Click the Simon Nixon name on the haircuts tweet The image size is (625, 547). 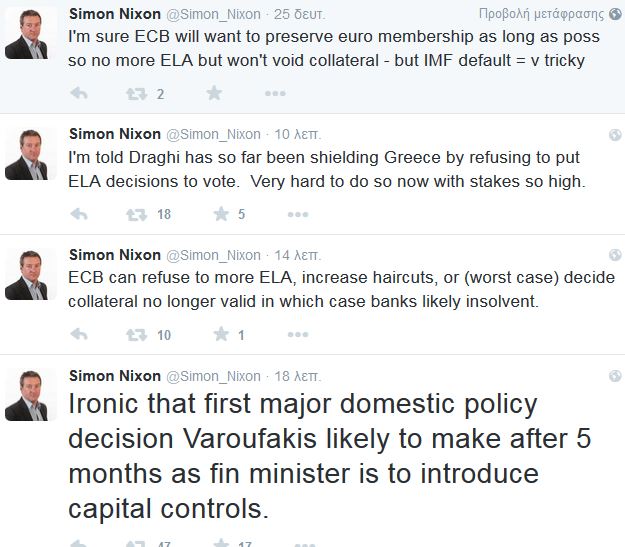point(114,254)
